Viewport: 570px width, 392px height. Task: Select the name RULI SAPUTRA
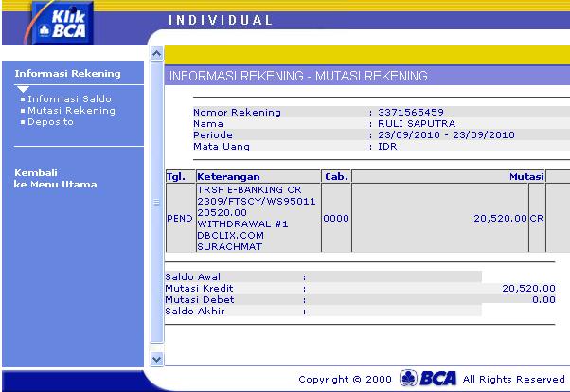click(417, 124)
